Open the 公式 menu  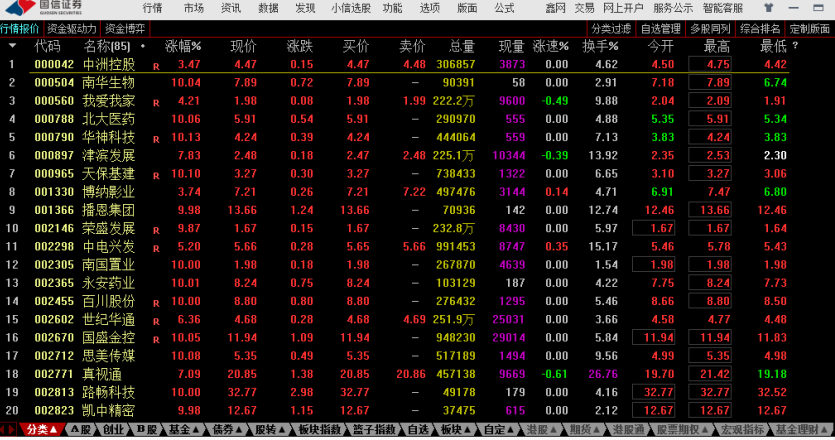point(504,8)
